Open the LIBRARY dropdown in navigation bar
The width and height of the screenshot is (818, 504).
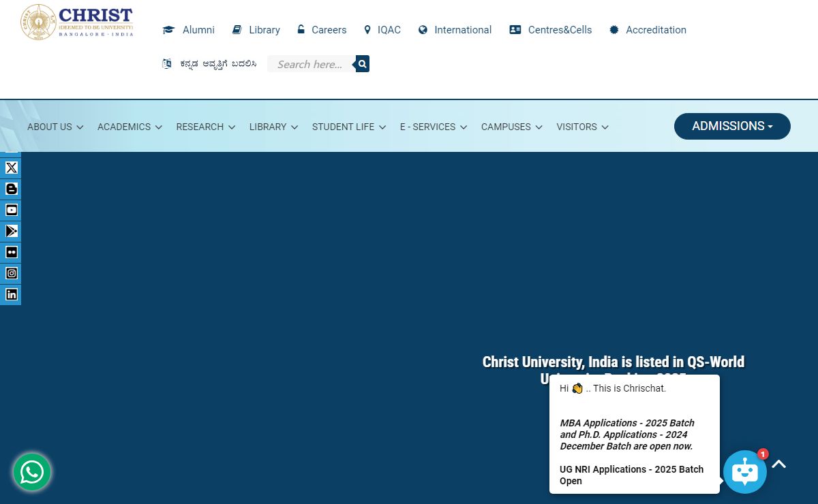[274, 127]
